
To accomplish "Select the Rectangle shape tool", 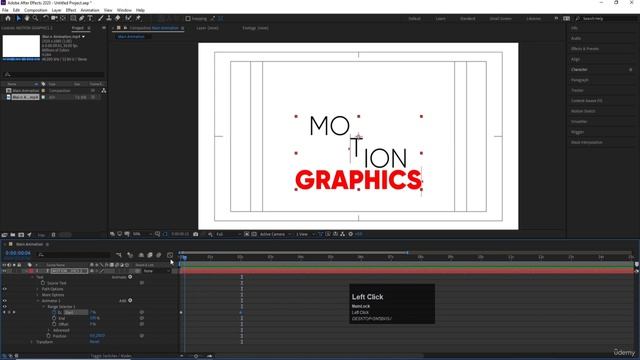I will click(x=73, y=18).
